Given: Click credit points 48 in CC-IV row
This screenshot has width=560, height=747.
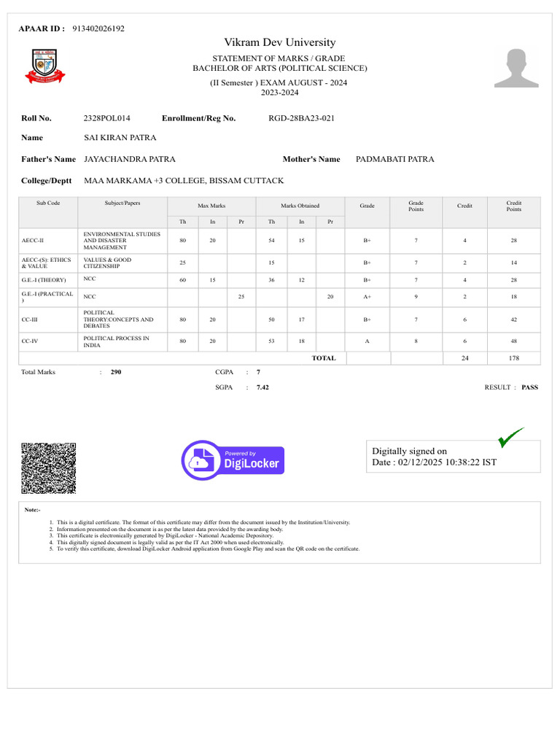Looking at the screenshot, I should (514, 341).
